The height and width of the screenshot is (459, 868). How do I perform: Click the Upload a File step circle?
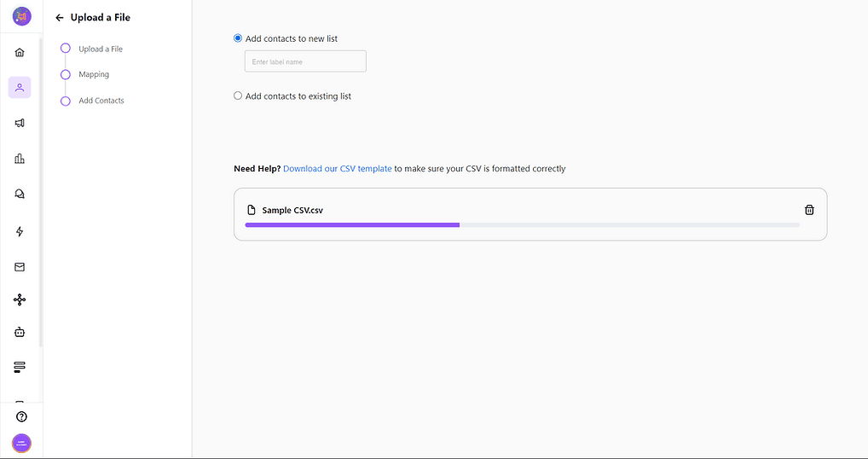[x=66, y=48]
